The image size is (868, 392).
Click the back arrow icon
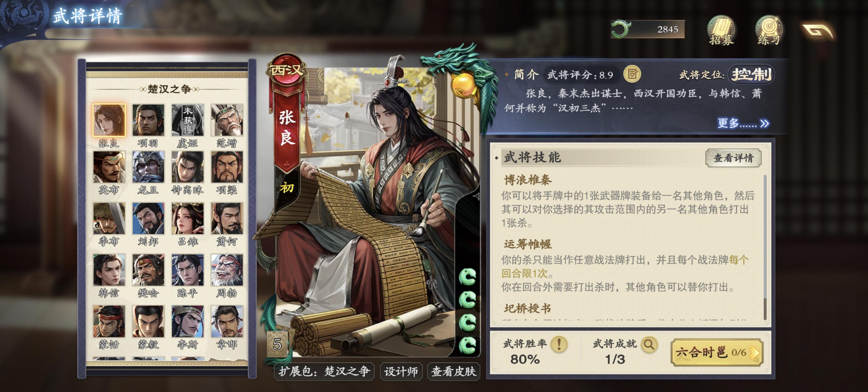(x=818, y=31)
